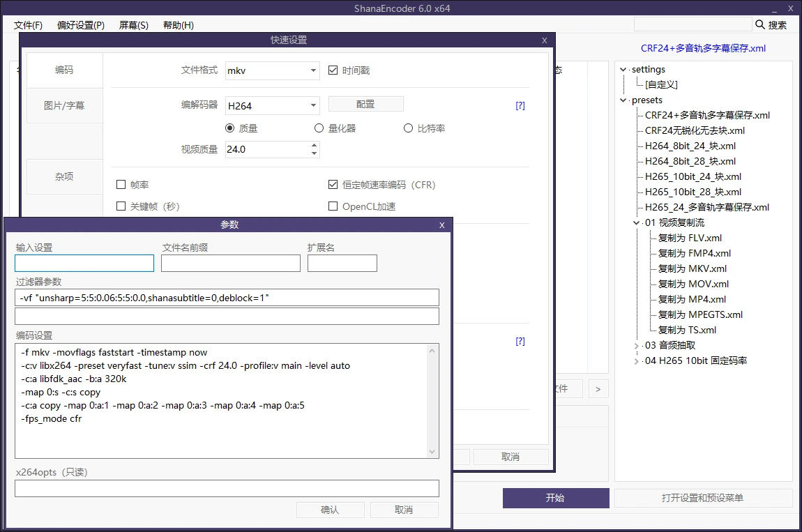Click 确认 in 参数 dialog
Screen dimensions: 802x532
tap(331, 510)
